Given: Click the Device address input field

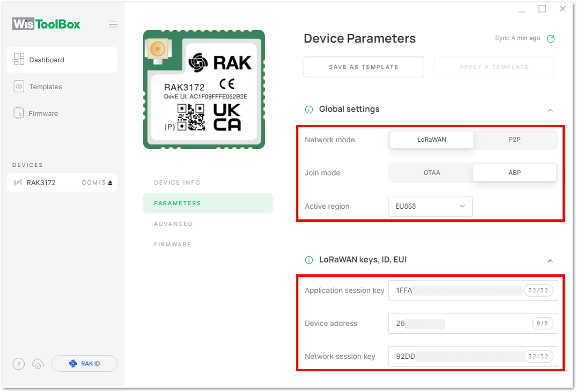Looking at the screenshot, I should (473, 323).
